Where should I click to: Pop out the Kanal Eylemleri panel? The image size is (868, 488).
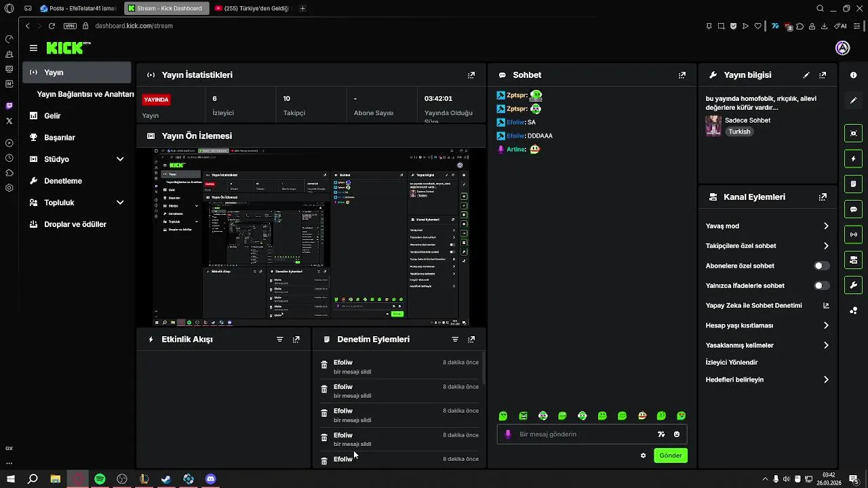(823, 197)
